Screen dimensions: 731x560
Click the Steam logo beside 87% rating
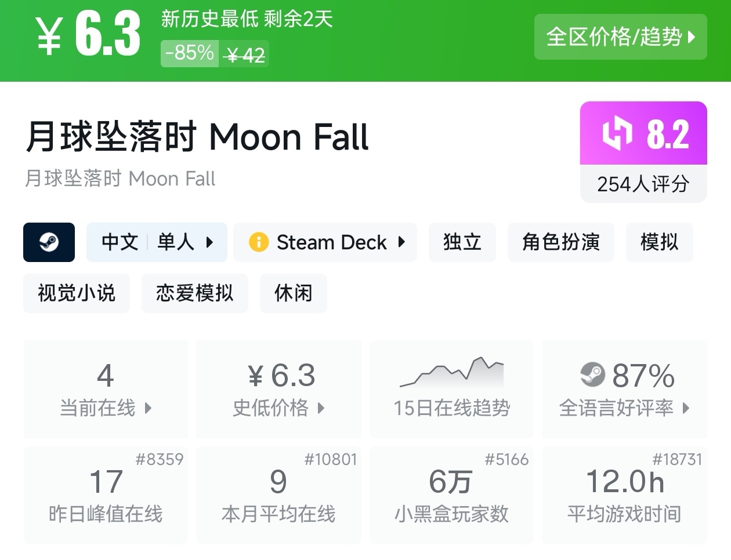(592, 375)
